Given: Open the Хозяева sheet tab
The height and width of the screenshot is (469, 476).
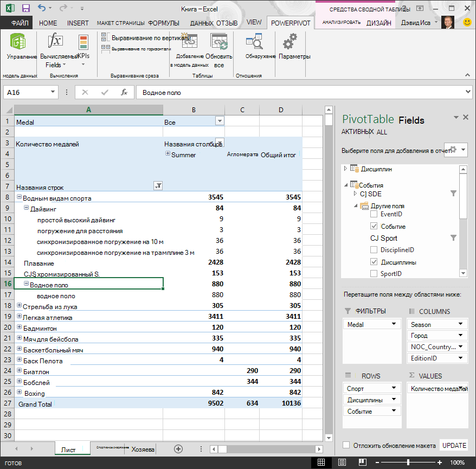Looking at the screenshot, I should 143,449.
